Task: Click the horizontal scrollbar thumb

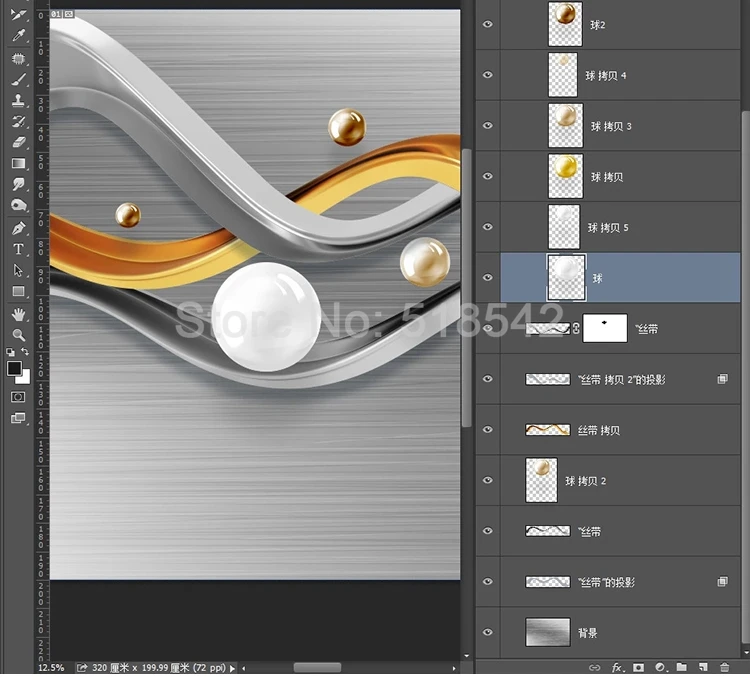Action: point(317,668)
